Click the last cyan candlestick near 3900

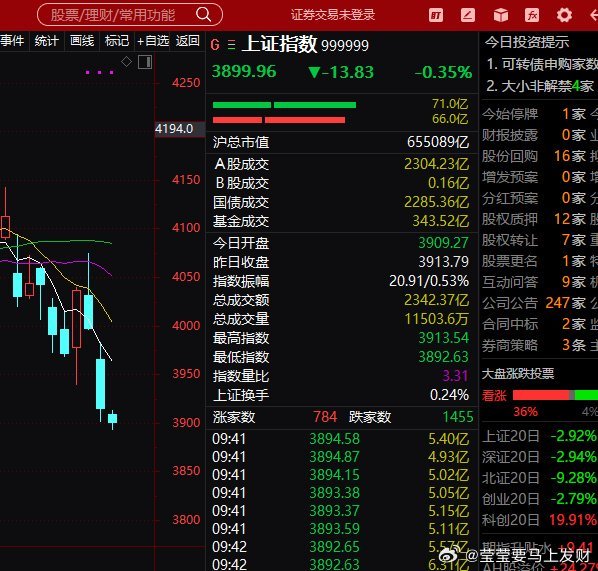(x=113, y=419)
